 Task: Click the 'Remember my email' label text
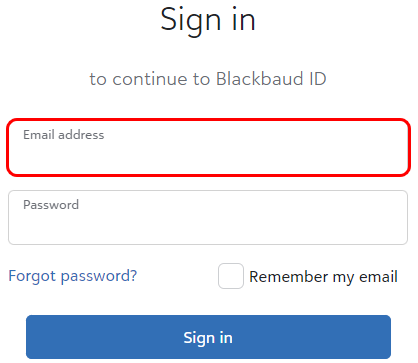(323, 277)
